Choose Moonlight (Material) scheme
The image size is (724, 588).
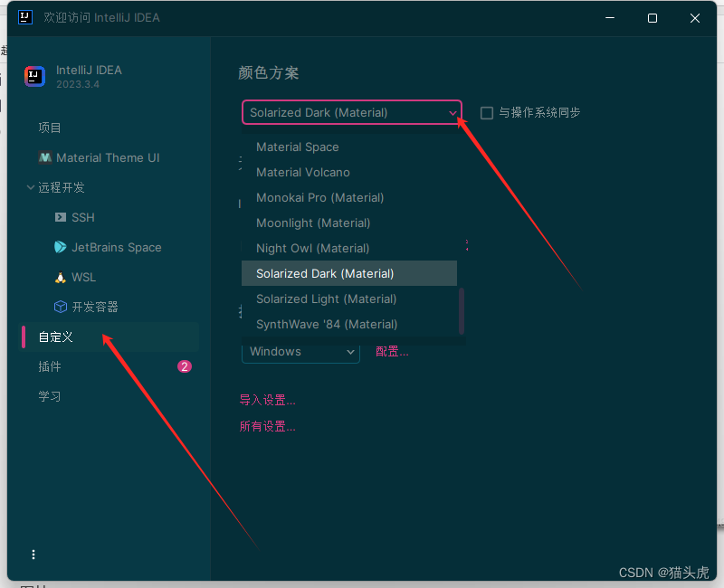(x=349, y=223)
